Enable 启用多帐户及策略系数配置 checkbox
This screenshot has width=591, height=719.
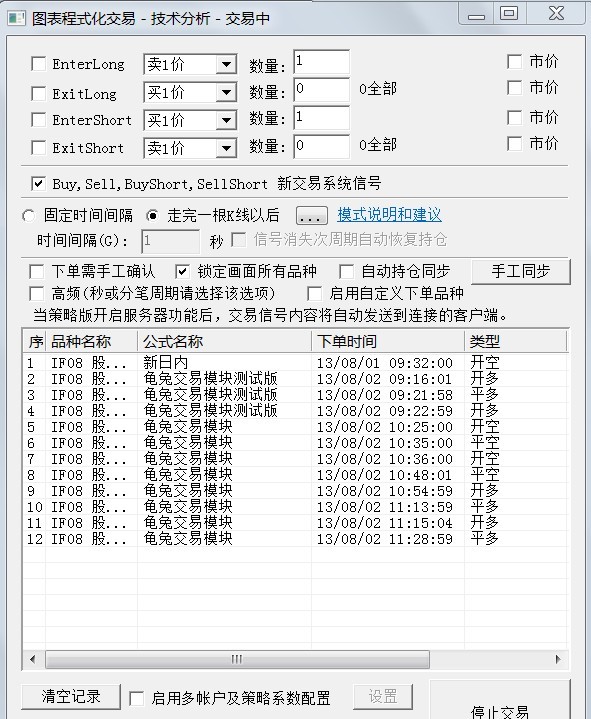[137, 698]
